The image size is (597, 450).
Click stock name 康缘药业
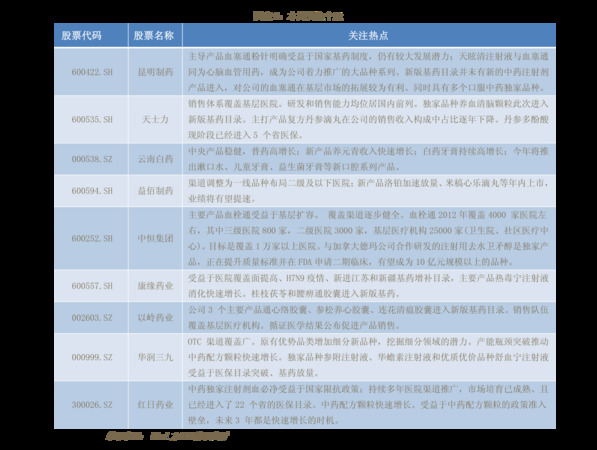pyautogui.click(x=155, y=286)
